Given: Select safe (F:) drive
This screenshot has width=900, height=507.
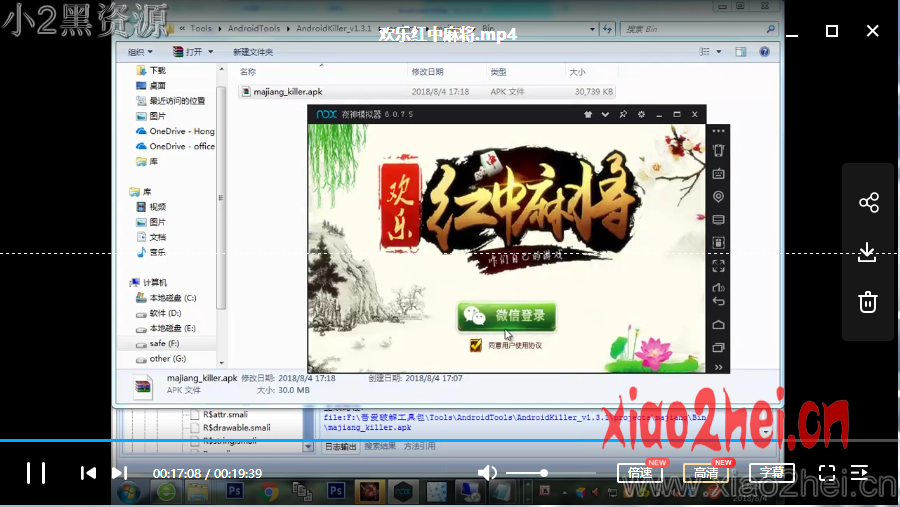Looking at the screenshot, I should coord(164,343).
